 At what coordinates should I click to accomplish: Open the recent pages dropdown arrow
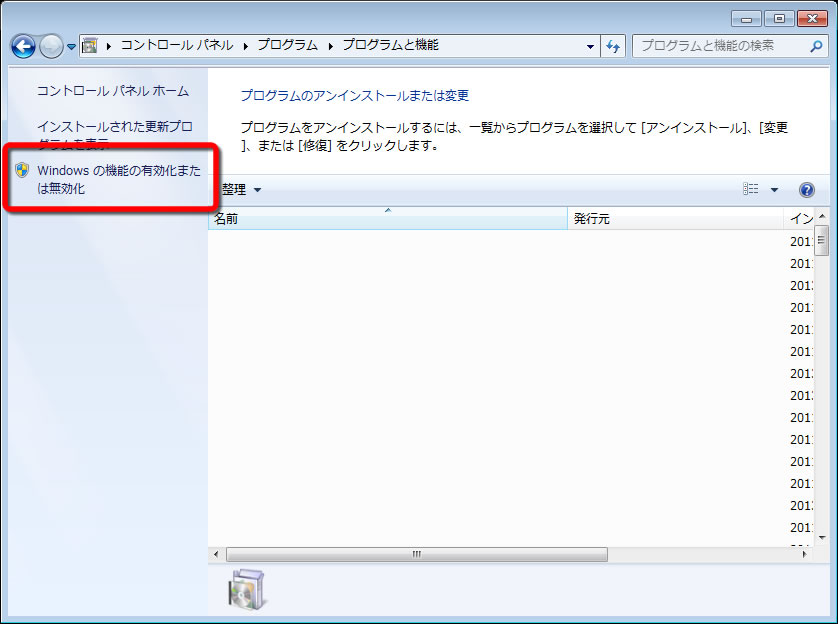pyautogui.click(x=72, y=46)
